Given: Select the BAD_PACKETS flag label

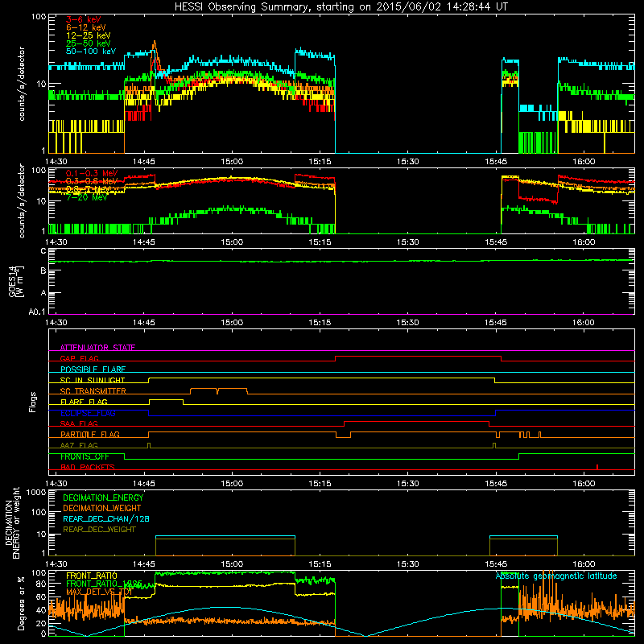Looking at the screenshot, I should (x=88, y=467).
